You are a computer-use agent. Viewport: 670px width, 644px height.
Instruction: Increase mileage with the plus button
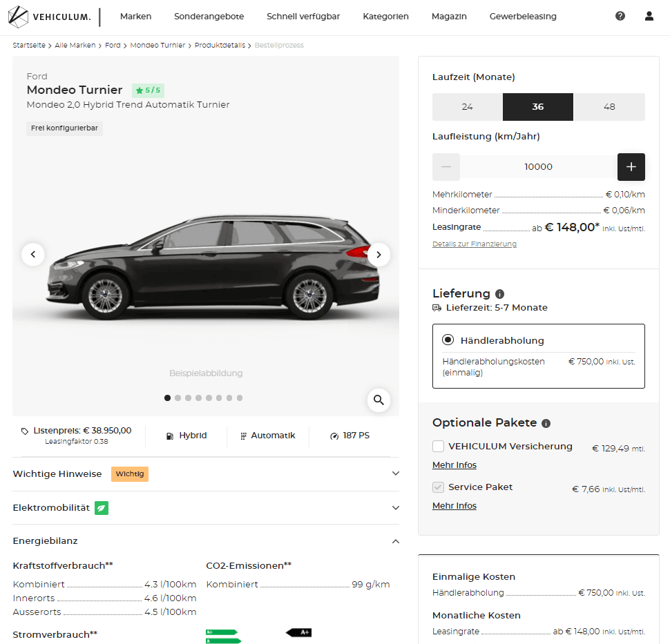click(x=631, y=167)
